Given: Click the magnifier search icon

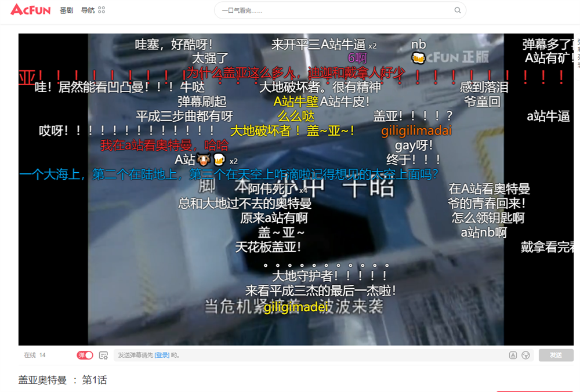Looking at the screenshot, I should point(458,10).
